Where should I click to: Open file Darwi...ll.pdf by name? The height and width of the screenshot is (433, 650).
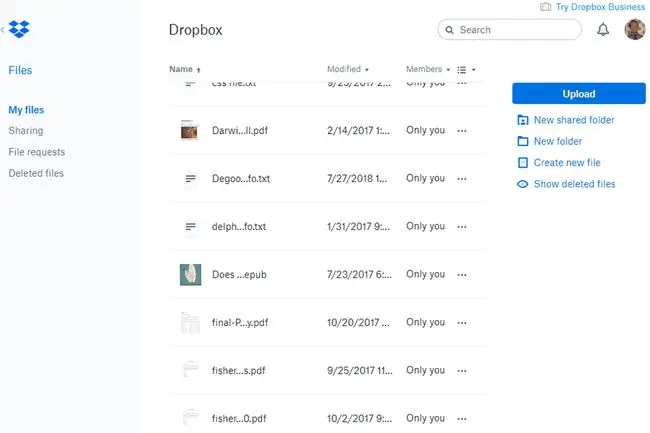[240, 131]
